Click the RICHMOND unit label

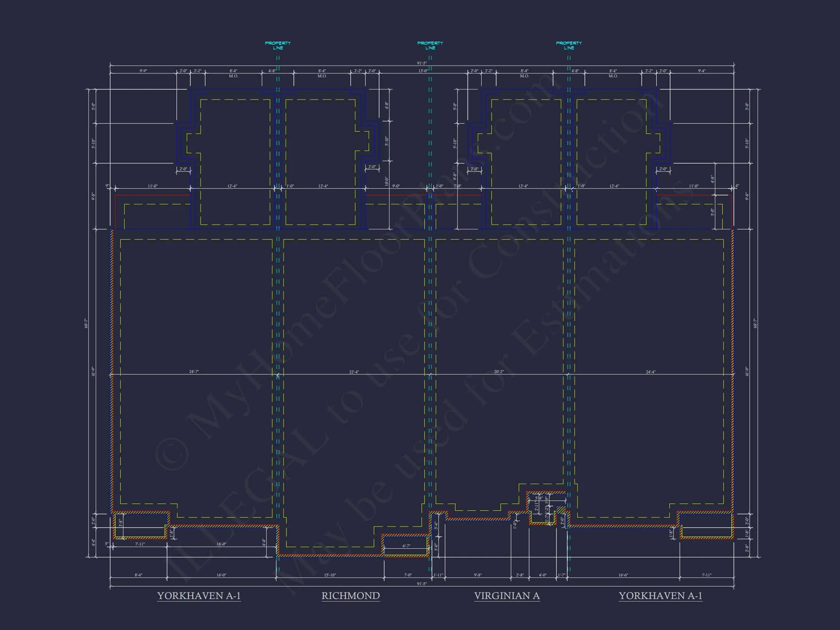click(x=350, y=595)
